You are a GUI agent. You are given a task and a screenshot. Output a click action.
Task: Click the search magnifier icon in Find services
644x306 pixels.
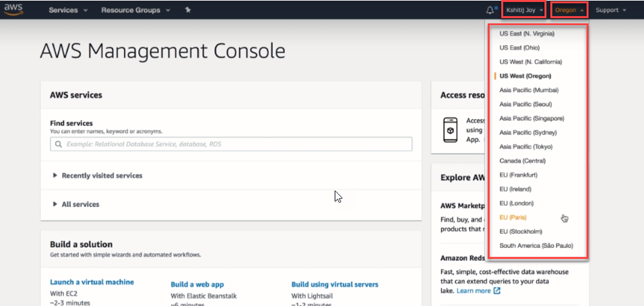coord(59,144)
